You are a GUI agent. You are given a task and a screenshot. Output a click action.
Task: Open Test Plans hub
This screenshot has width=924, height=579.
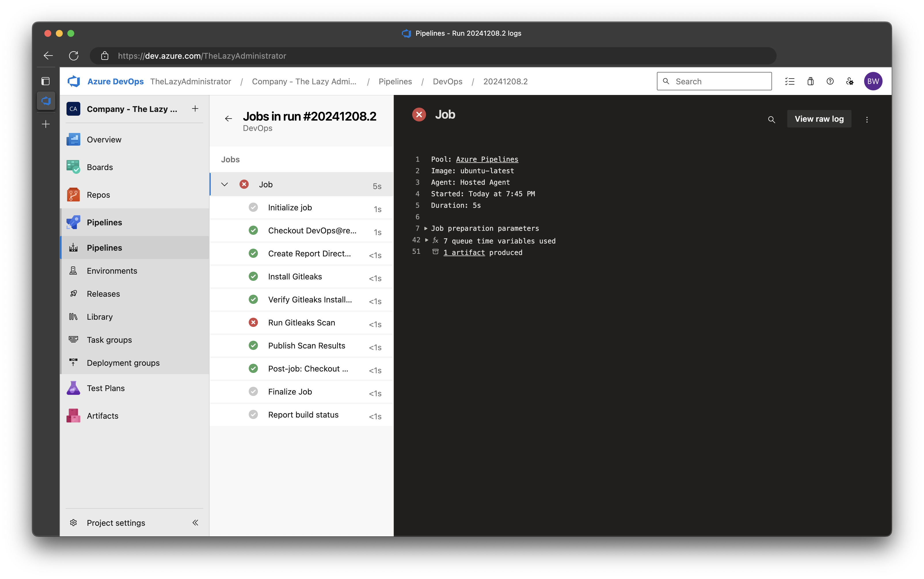(134, 388)
